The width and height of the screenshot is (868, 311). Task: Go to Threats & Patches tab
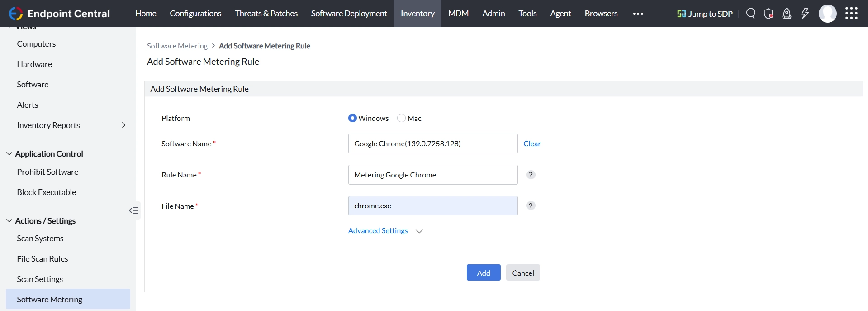pyautogui.click(x=266, y=14)
